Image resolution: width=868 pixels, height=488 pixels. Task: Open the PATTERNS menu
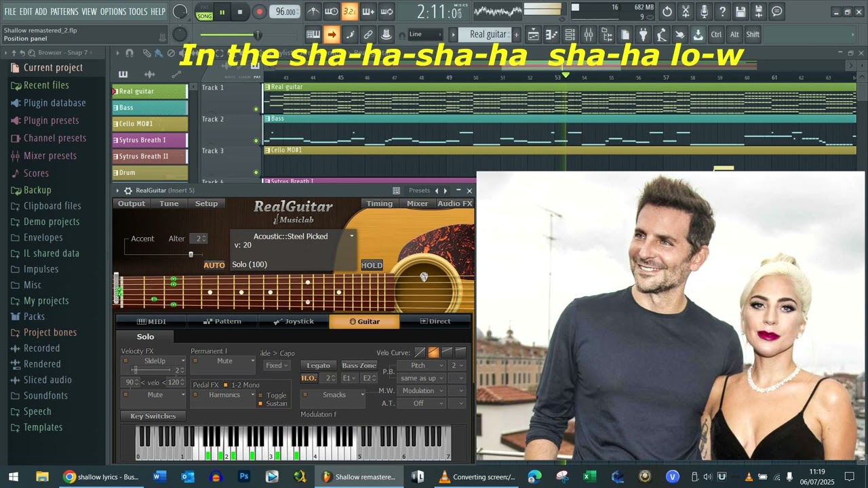(64, 12)
